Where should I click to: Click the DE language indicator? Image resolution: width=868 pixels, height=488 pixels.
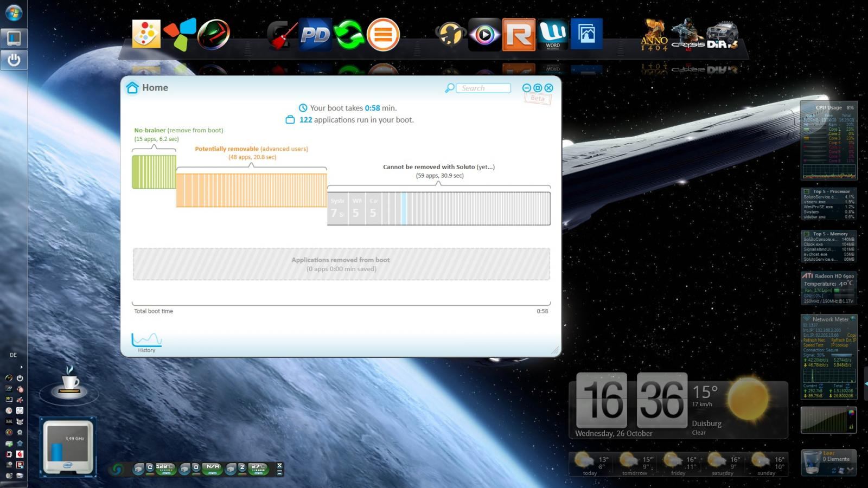[14, 355]
